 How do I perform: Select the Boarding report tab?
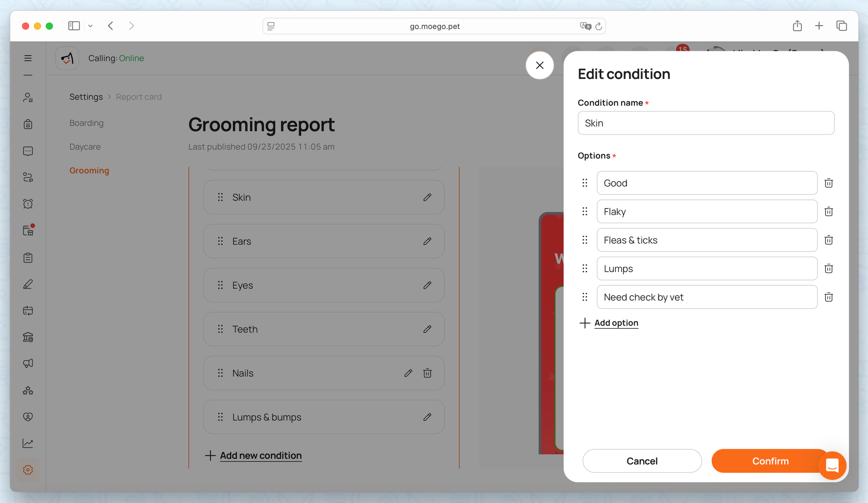pyautogui.click(x=86, y=123)
